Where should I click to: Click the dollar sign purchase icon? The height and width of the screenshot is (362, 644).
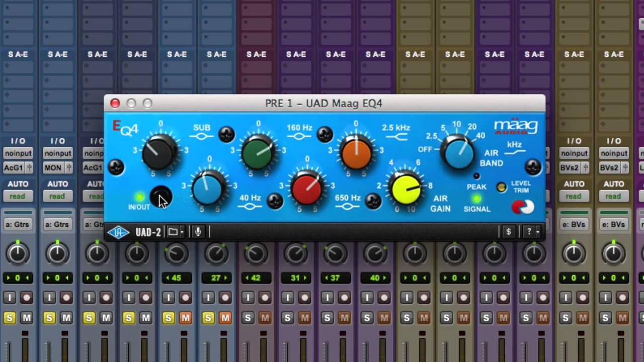pos(508,232)
